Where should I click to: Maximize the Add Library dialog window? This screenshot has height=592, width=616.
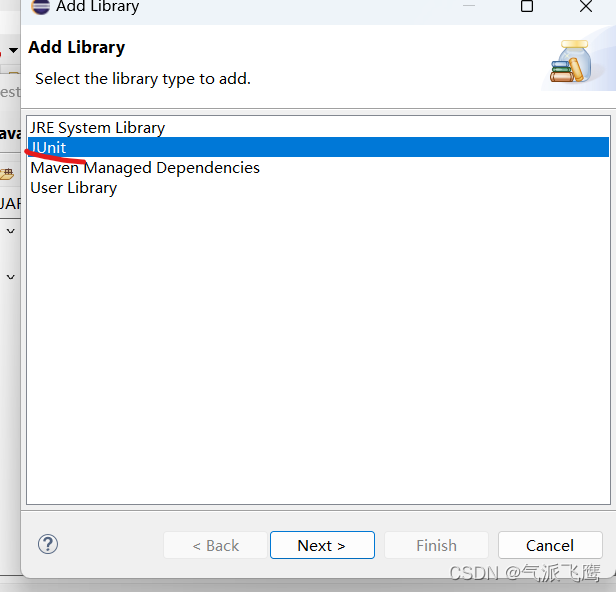[x=527, y=6]
